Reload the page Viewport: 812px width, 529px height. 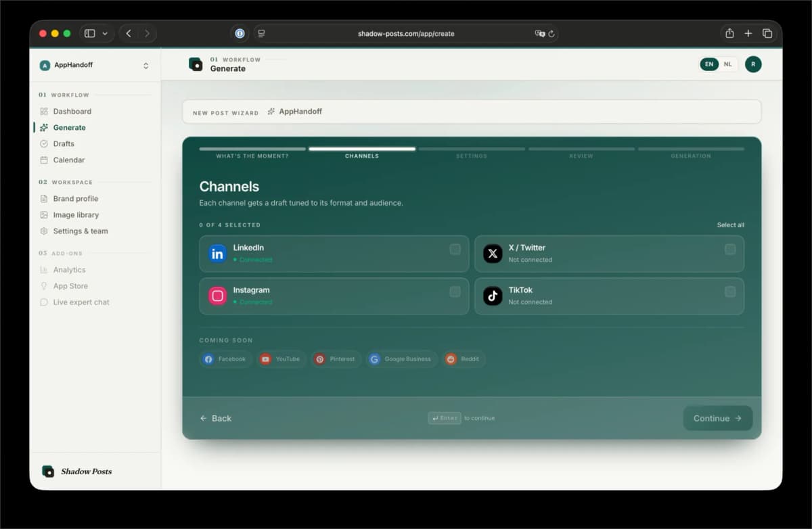(551, 33)
